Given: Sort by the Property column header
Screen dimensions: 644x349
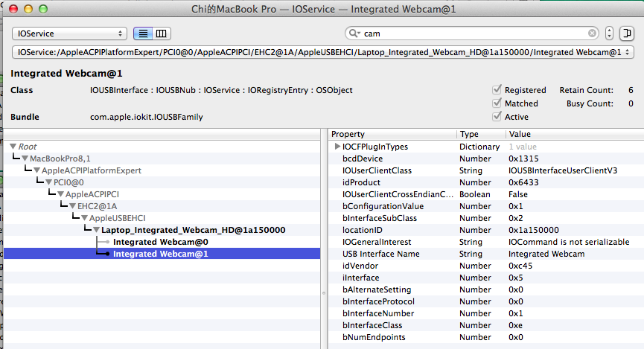Looking at the screenshot, I should pos(392,134).
